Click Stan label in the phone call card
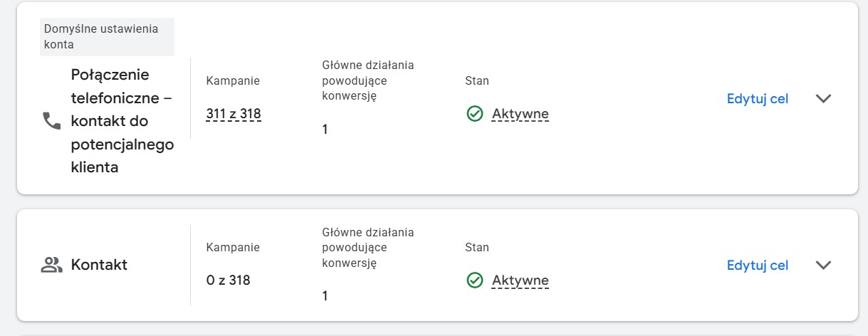Screen dimensions: 868x336 (476, 81)
